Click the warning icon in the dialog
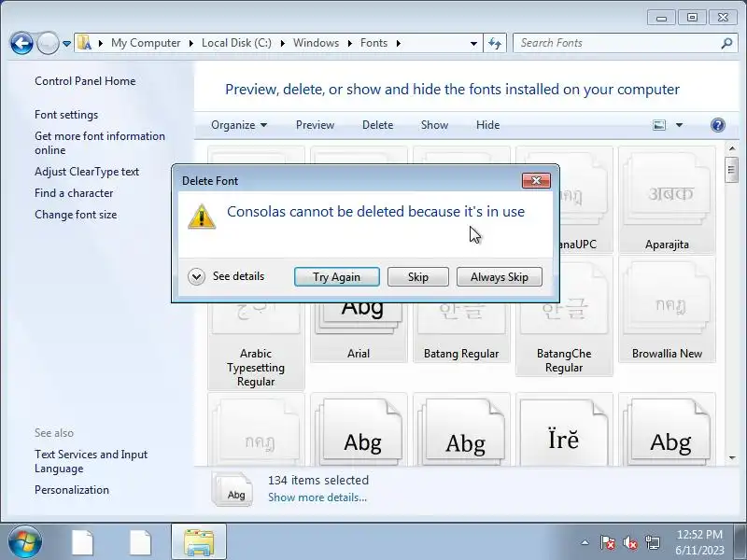This screenshot has height=560, width=747. click(x=202, y=217)
